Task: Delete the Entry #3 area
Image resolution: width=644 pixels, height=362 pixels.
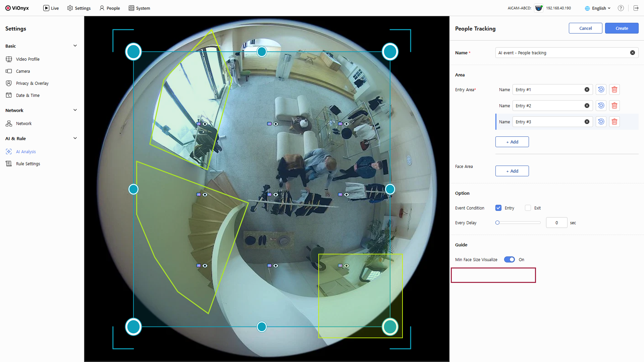Action: tap(614, 122)
